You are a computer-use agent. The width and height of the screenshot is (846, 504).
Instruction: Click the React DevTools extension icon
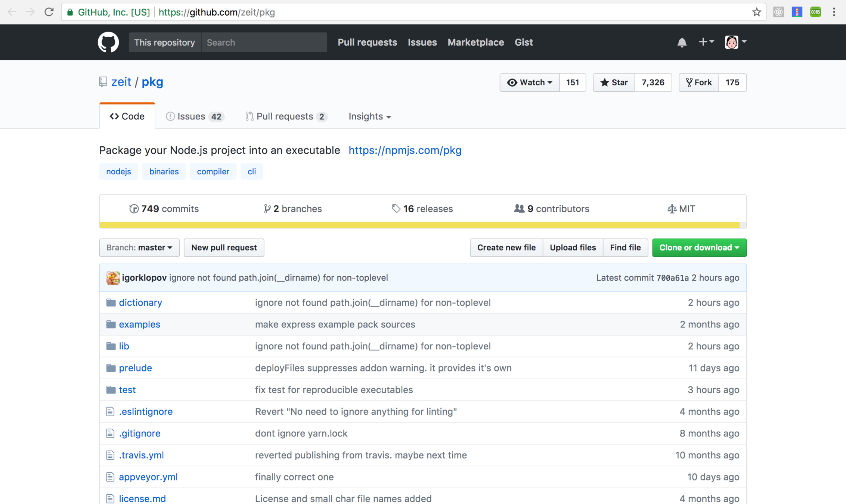[x=778, y=12]
